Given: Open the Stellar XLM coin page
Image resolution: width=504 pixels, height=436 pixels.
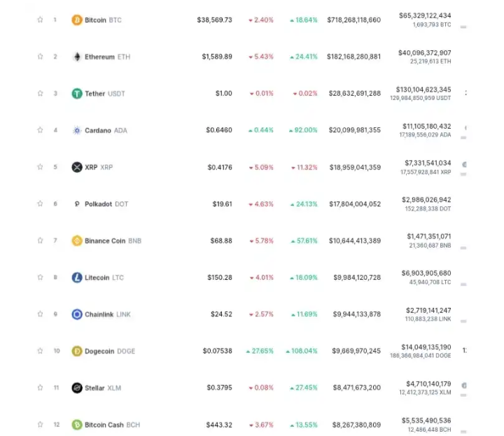Looking at the screenshot, I should (x=103, y=388).
